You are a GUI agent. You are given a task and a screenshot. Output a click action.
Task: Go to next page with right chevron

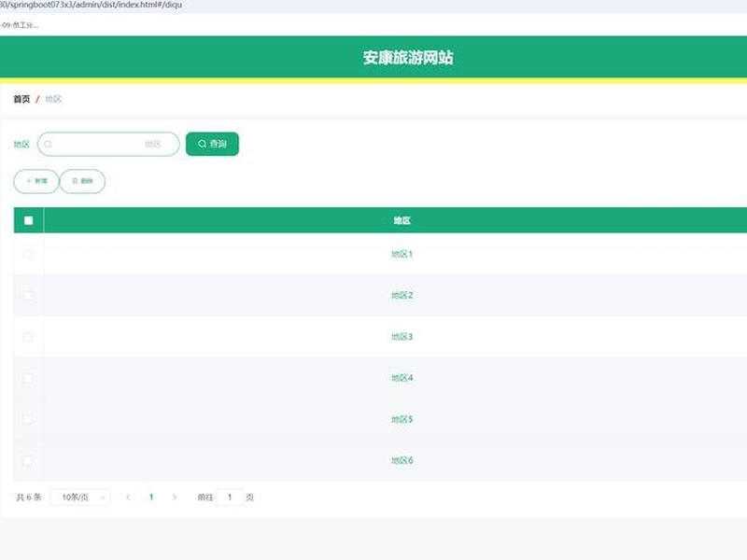point(175,497)
